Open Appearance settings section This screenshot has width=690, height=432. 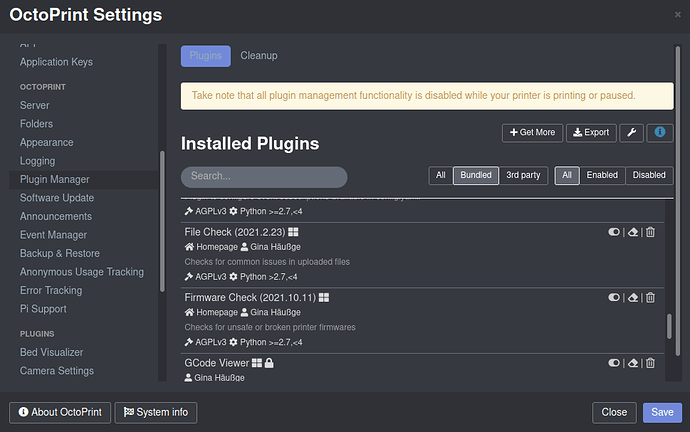click(47, 143)
